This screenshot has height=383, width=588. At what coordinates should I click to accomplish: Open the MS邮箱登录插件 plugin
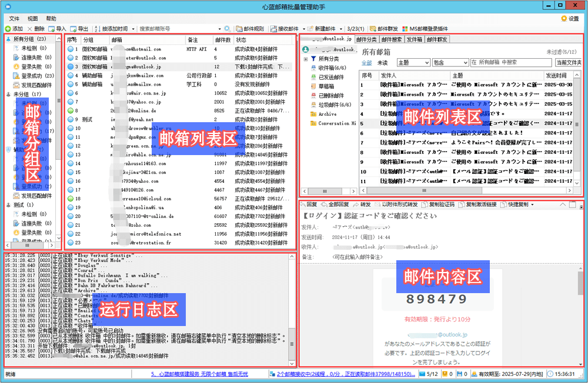pyautogui.click(x=425, y=29)
